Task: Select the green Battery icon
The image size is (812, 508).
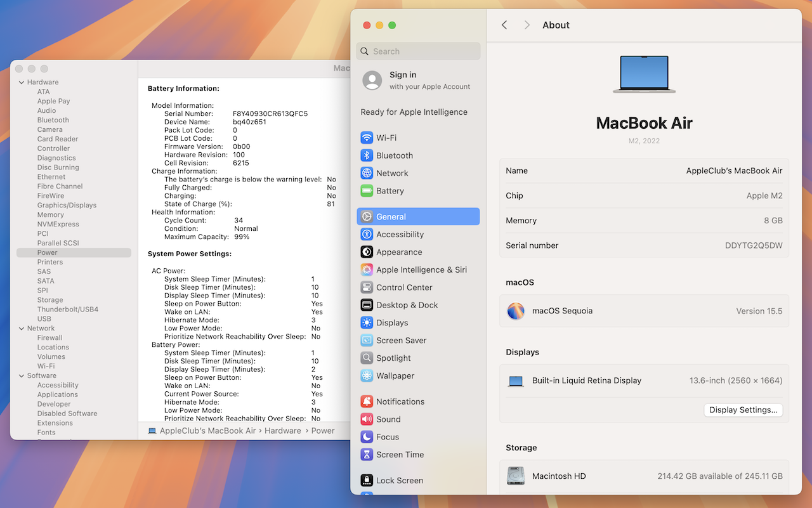Action: [367, 191]
